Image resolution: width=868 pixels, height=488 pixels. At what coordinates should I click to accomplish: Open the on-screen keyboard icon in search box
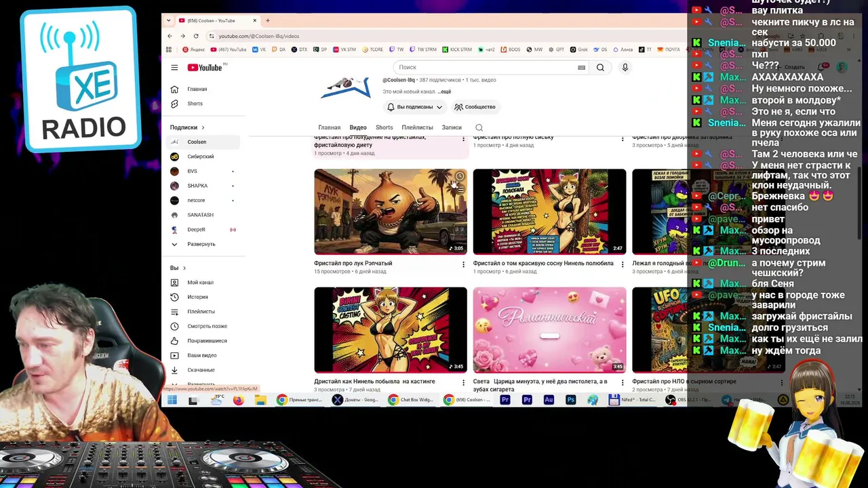pyautogui.click(x=581, y=68)
